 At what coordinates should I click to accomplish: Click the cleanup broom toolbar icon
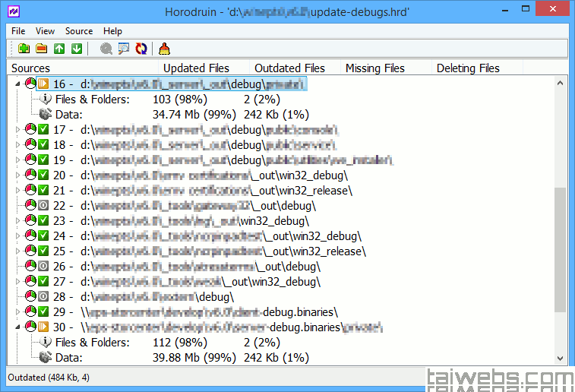coord(164,49)
